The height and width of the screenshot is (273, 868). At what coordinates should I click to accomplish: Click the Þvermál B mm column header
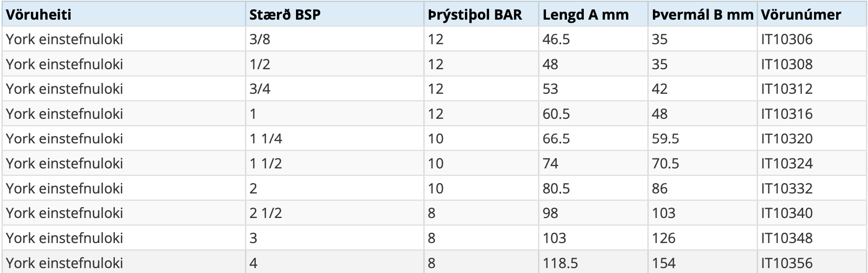(x=702, y=15)
